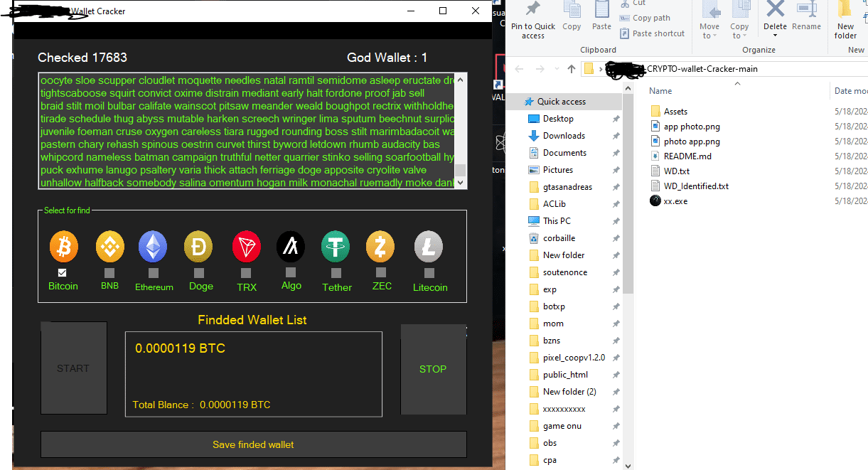Check the Tether checkbox
This screenshot has width=868, height=470.
[x=336, y=273]
